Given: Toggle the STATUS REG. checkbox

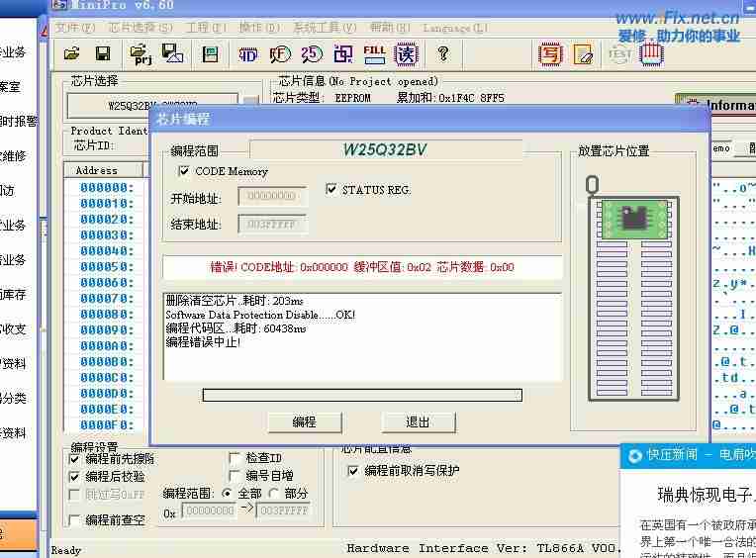Looking at the screenshot, I should 331,190.
